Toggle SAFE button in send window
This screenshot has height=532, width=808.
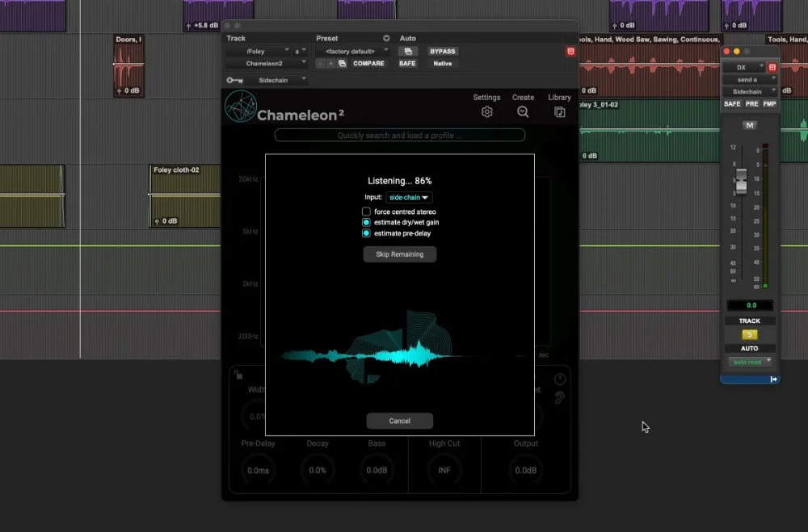732,104
